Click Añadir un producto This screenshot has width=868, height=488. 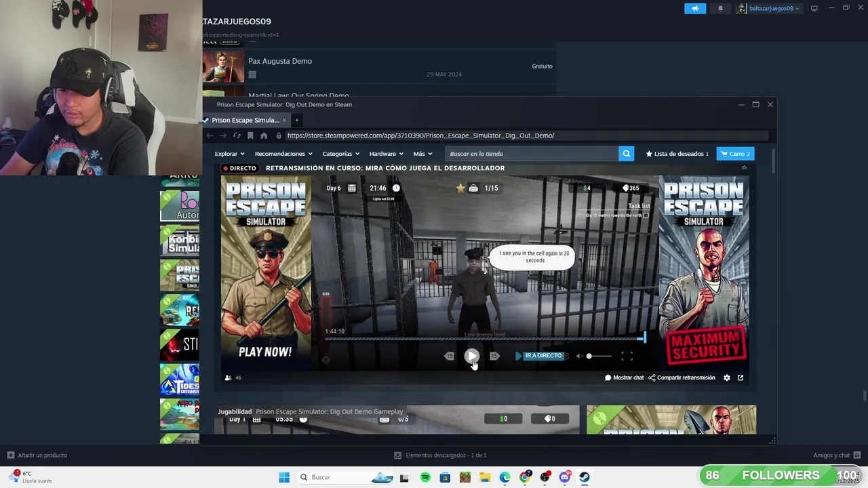(x=37, y=455)
